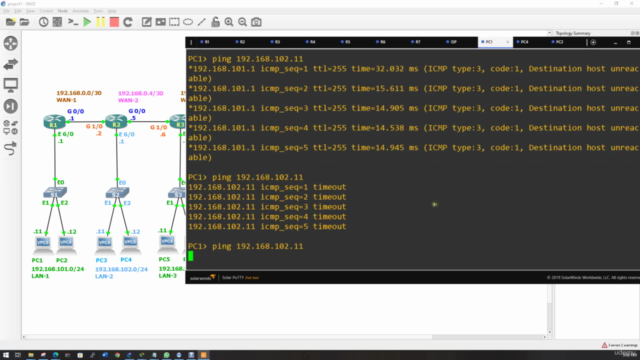Open console to all devices icon

(x=73, y=22)
